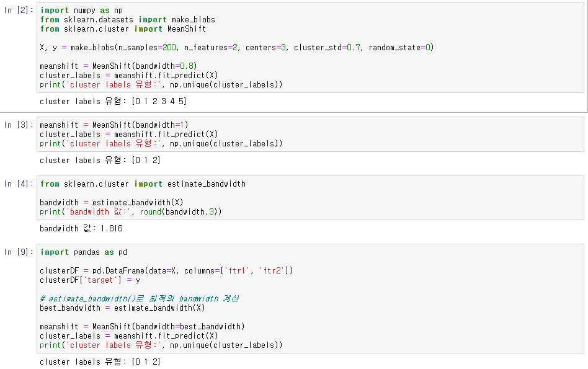
Task: Click the In [3] output '[0 1 2]'
Action: point(146,160)
